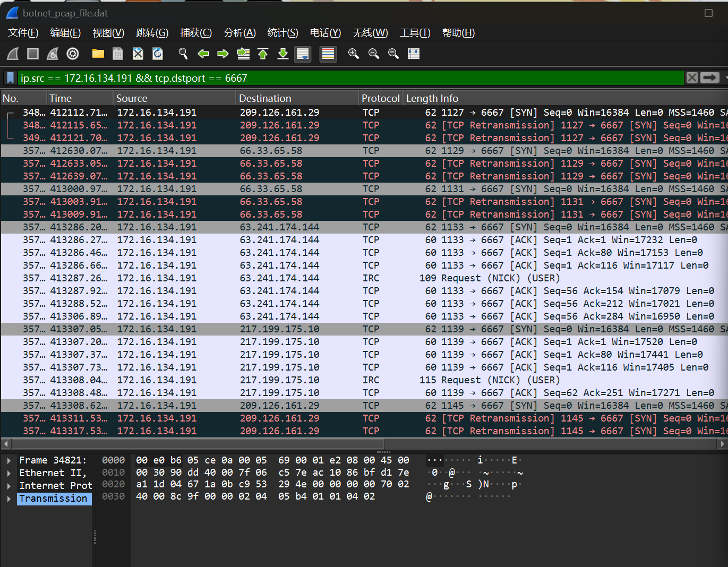728x567 pixels.
Task: Expand the Frame 34821 tree node
Action: click(x=9, y=460)
